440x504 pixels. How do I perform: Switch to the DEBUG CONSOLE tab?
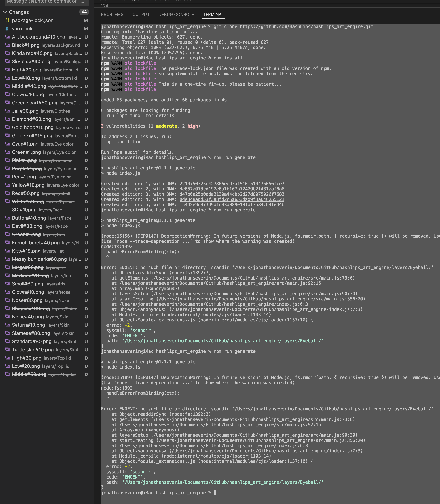[176, 14]
